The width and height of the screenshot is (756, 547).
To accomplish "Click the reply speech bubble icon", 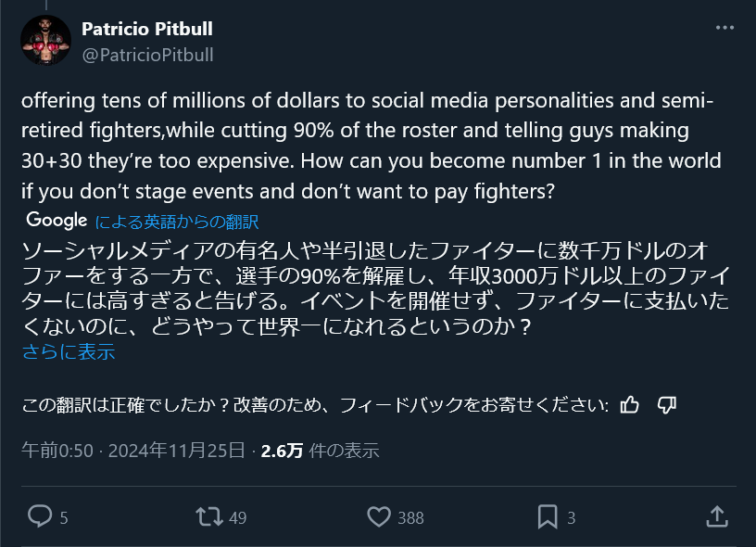I will coord(39,516).
